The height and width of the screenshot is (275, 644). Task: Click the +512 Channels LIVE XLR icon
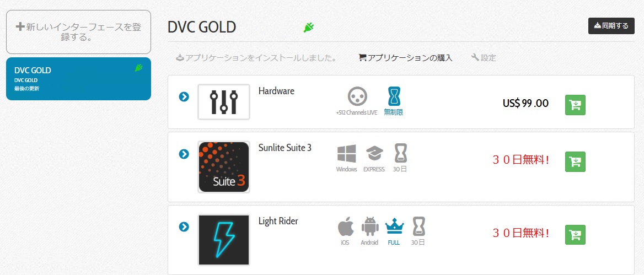coord(357,96)
